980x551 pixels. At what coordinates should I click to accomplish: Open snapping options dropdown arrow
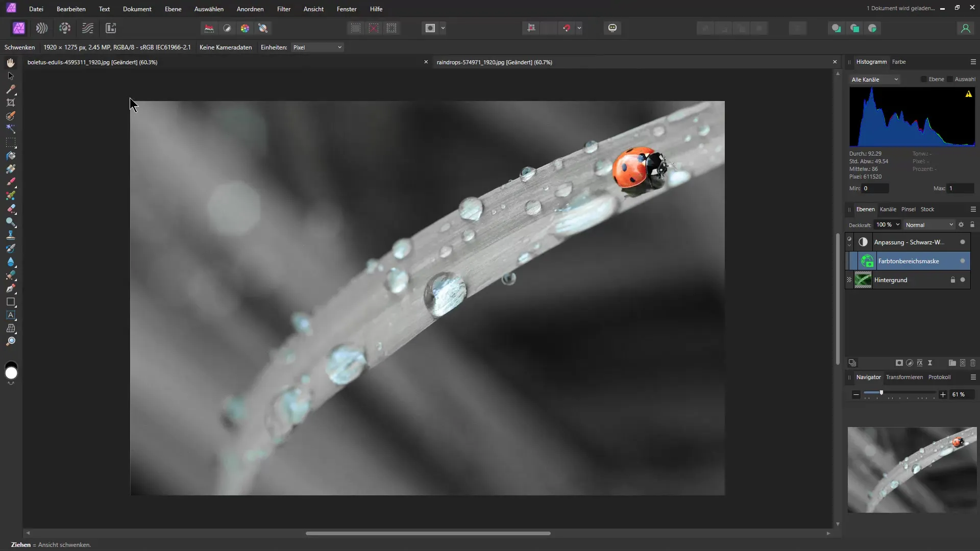[x=579, y=28]
